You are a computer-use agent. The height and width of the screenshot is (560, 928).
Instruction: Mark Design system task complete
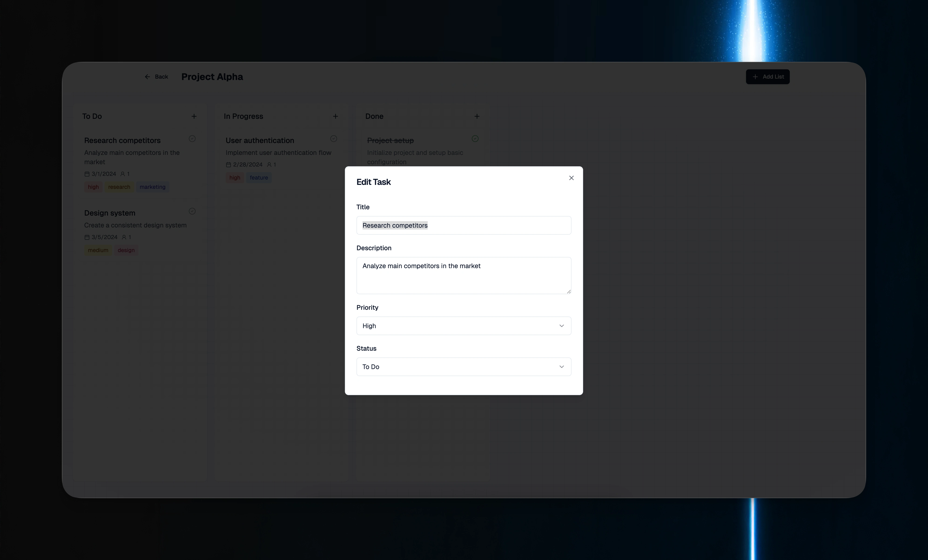tap(192, 211)
